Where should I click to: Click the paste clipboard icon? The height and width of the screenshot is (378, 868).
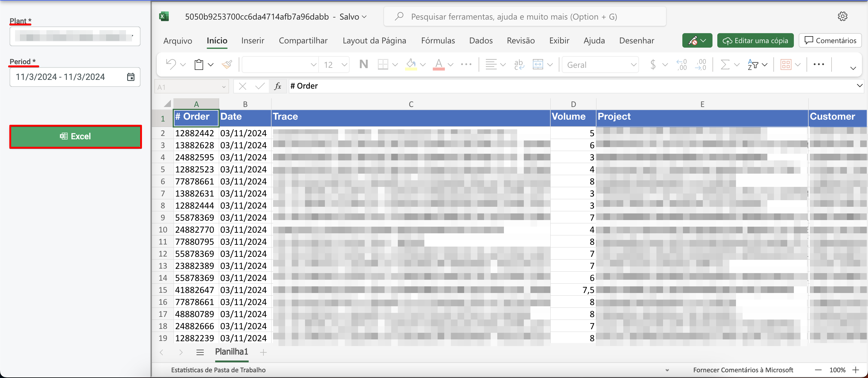point(199,64)
